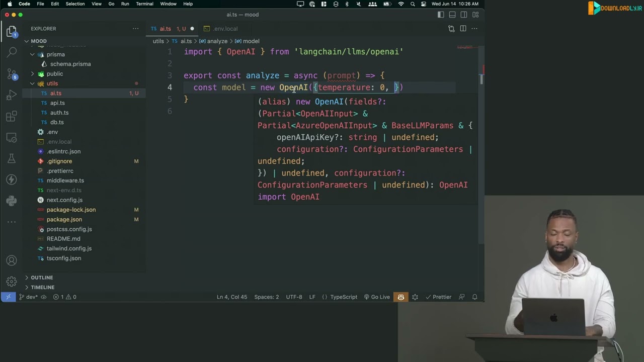
Task: Click the dev* git branch indicator
Action: coord(28,297)
